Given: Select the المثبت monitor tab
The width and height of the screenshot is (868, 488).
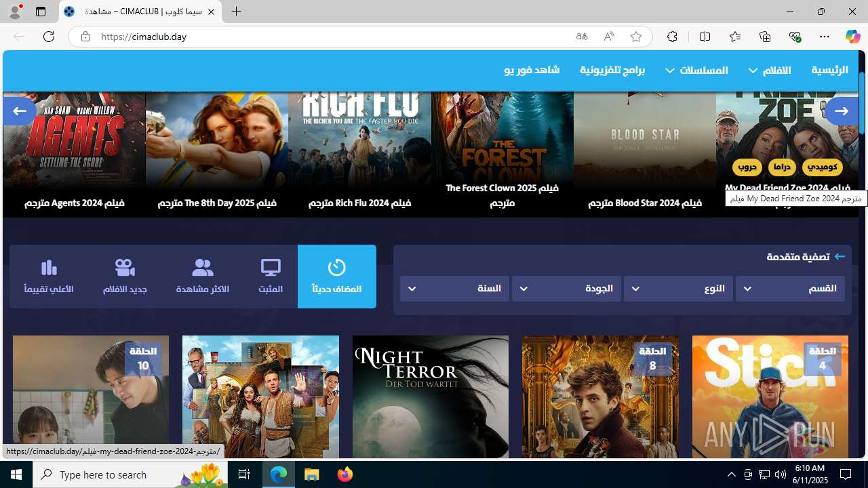Looking at the screenshot, I should click(x=271, y=277).
